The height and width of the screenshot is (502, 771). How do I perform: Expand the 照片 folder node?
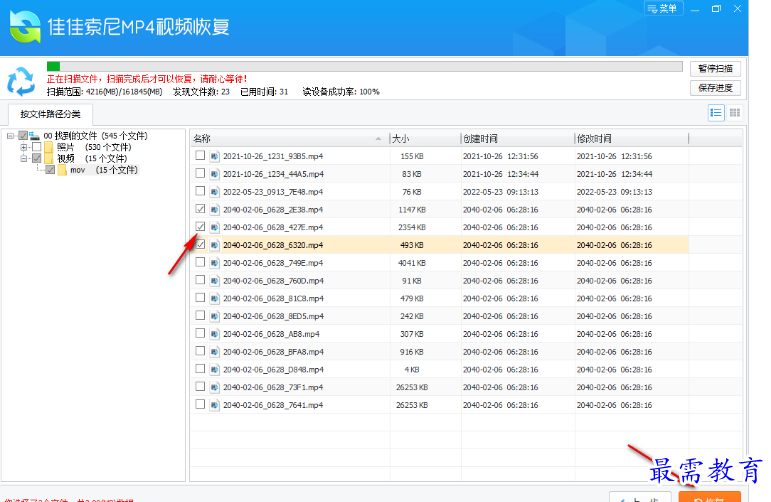23,147
